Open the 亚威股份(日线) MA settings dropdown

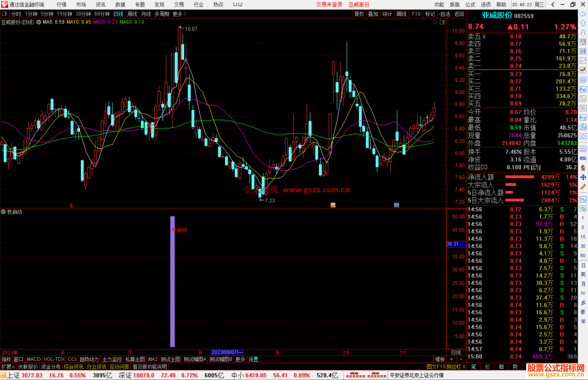point(39,22)
